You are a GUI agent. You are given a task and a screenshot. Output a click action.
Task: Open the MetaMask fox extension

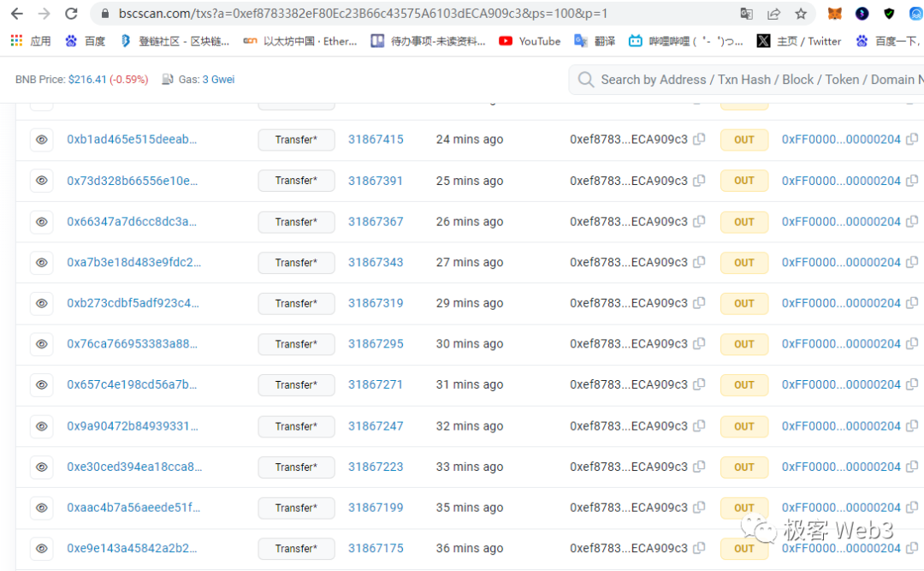coord(834,14)
